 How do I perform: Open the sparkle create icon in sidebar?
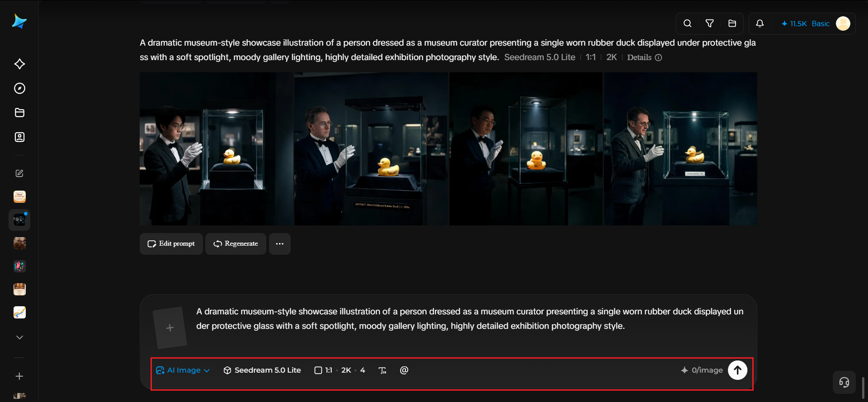pos(19,64)
